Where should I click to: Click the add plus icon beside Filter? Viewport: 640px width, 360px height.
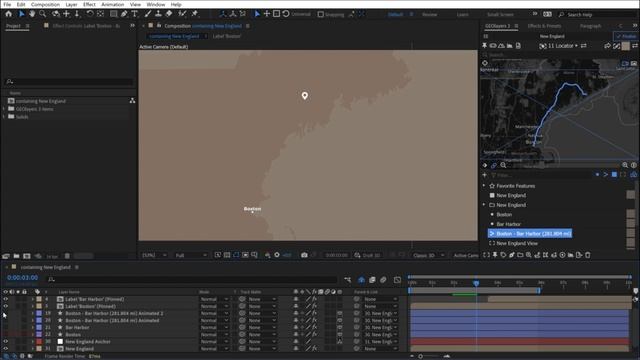pos(484,175)
